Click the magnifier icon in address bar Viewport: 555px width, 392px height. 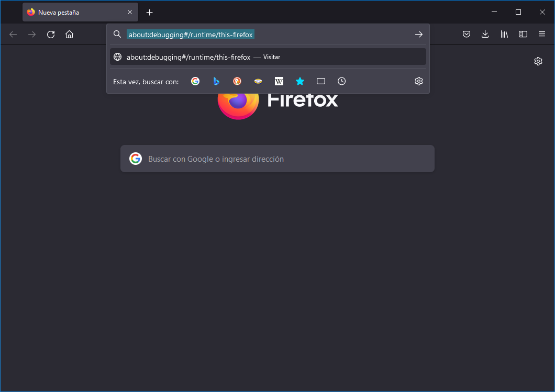[x=117, y=35]
